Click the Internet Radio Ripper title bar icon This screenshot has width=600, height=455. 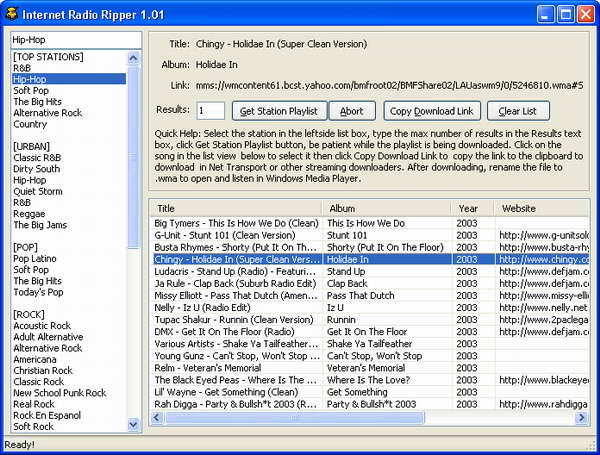[12, 14]
